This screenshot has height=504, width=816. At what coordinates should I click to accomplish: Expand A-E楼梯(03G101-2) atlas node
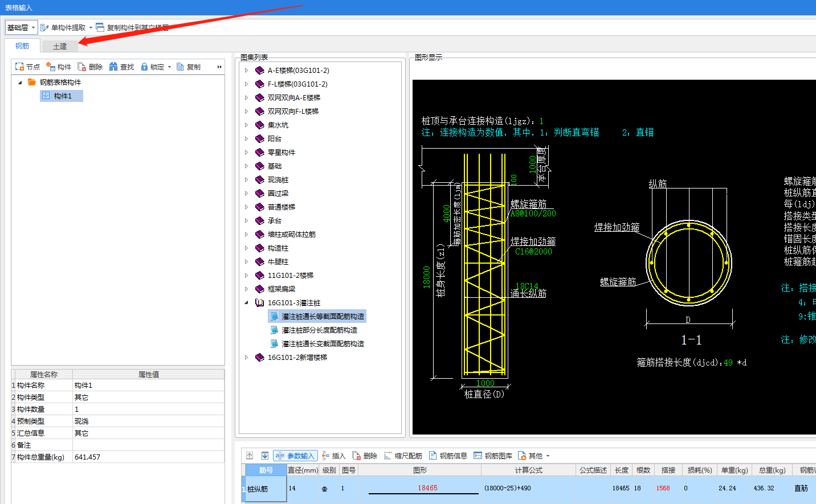(x=246, y=71)
